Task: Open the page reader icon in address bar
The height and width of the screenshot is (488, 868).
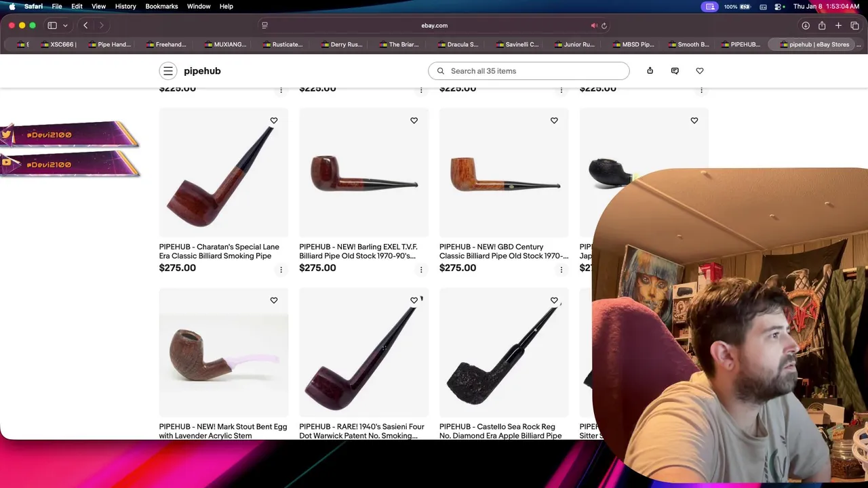Action: [264, 26]
